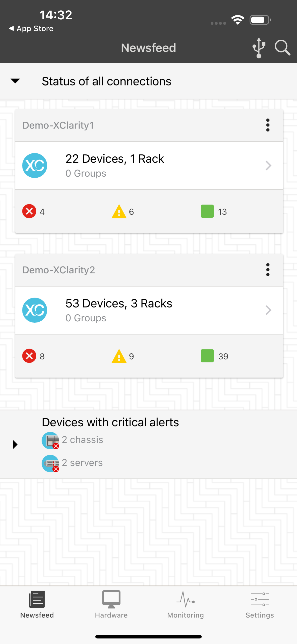Open search with the magnifier icon
The height and width of the screenshot is (644, 297).
[x=282, y=47]
